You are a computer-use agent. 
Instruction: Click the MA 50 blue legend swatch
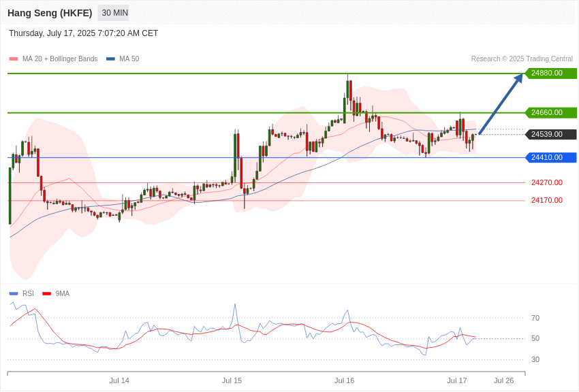(110, 59)
